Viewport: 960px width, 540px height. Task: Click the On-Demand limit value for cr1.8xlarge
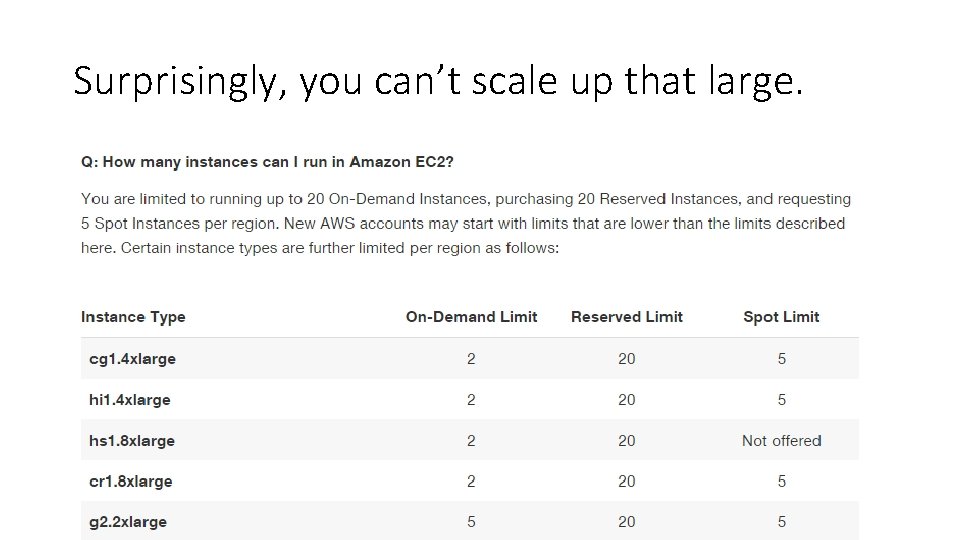tap(471, 482)
